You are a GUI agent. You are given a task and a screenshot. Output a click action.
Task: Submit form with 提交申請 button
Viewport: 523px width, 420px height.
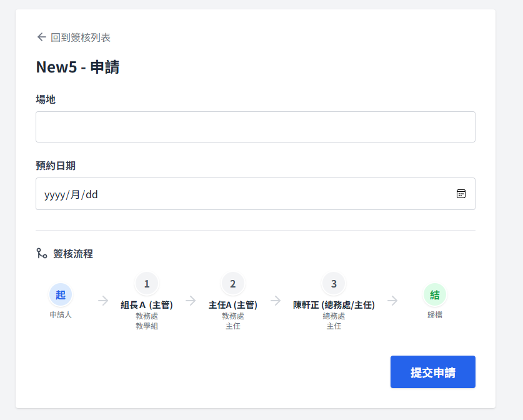click(x=432, y=372)
